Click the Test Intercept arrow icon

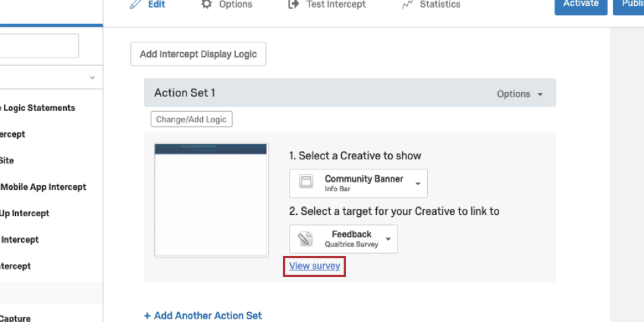tap(294, 5)
